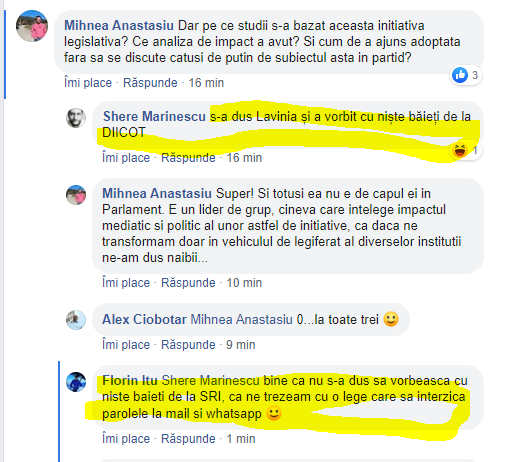The width and height of the screenshot is (509, 462).
Task: Click the laughing emoji reaction on Shere Marinescu's comment
Action: pyautogui.click(x=460, y=150)
